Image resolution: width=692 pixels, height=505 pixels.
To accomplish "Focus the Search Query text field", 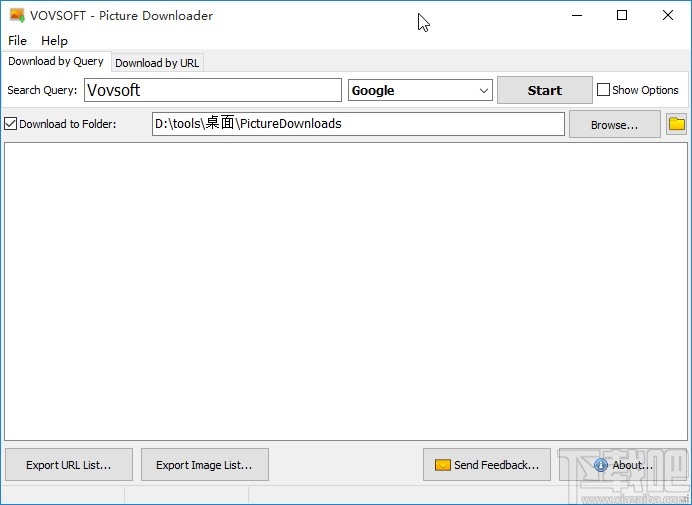I will tap(212, 90).
